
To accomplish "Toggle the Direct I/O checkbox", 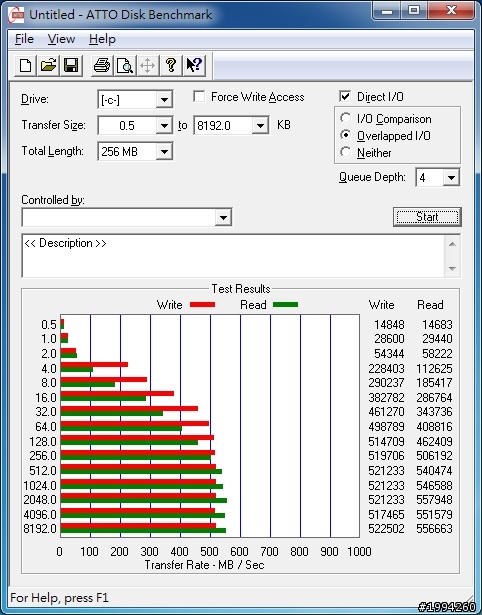I will click(345, 96).
